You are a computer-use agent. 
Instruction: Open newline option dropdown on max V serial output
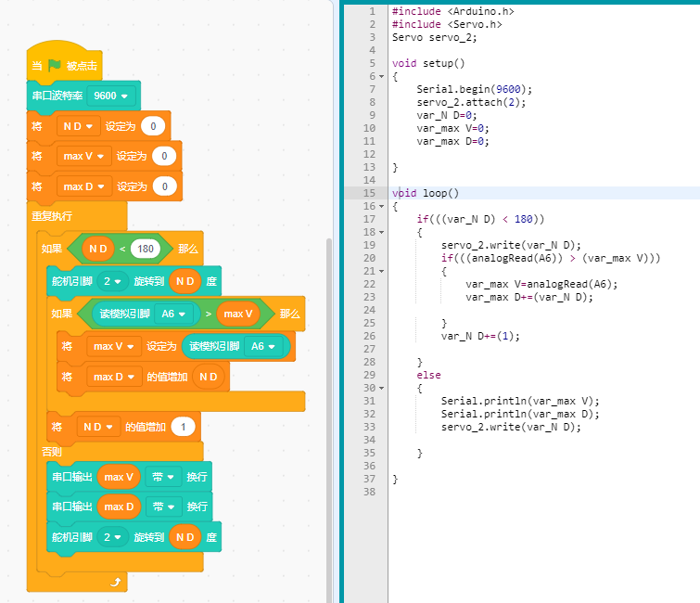[x=163, y=477]
